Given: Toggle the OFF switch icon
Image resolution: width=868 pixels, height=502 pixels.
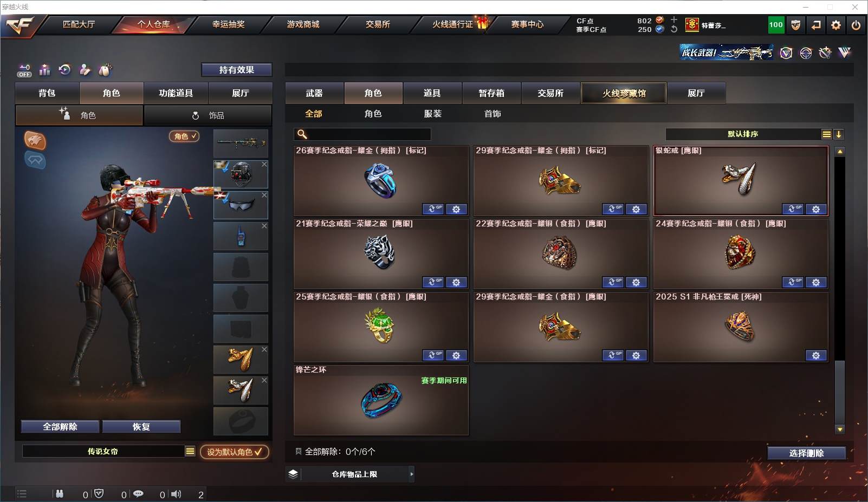Looking at the screenshot, I should tap(24, 70).
